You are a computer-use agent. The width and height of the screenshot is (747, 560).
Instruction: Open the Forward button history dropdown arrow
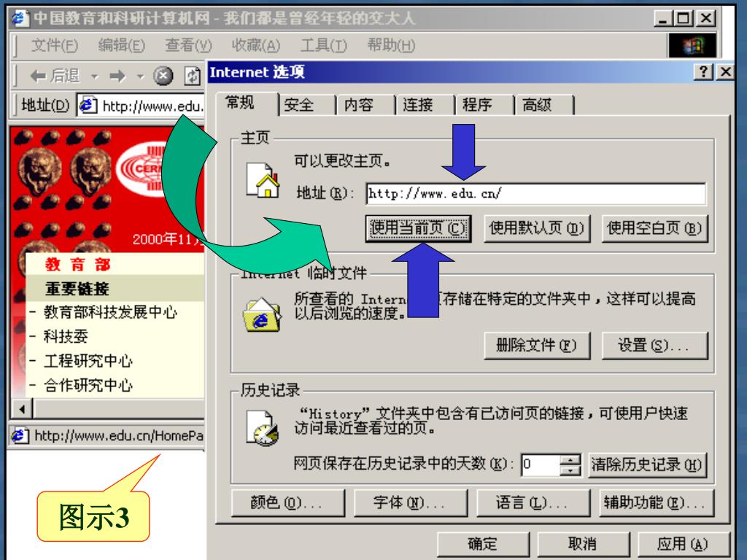coord(140,76)
